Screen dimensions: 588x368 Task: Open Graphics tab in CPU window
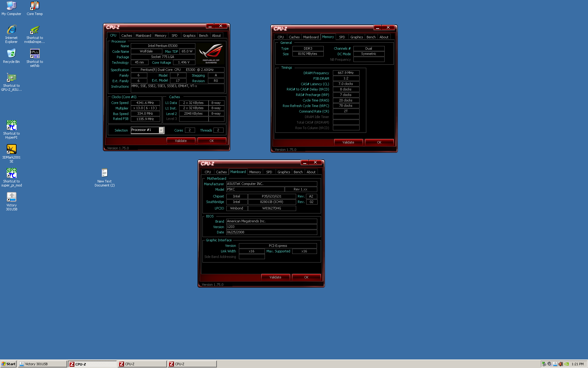[189, 36]
